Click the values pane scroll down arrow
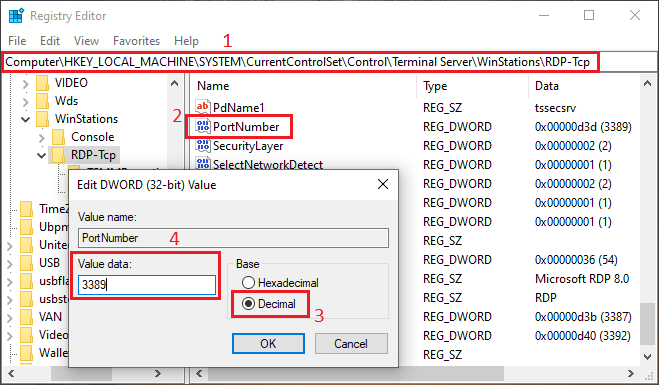Viewport: 659px width, 385px height. click(x=648, y=357)
